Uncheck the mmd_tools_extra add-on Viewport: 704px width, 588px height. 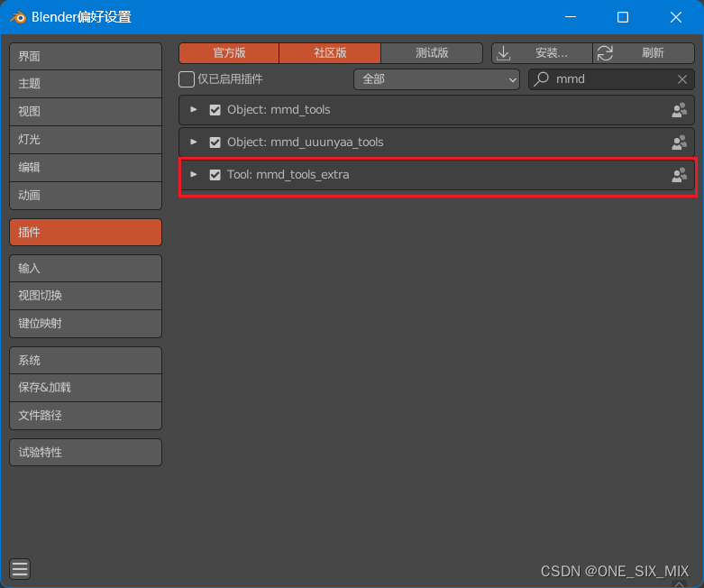click(215, 175)
